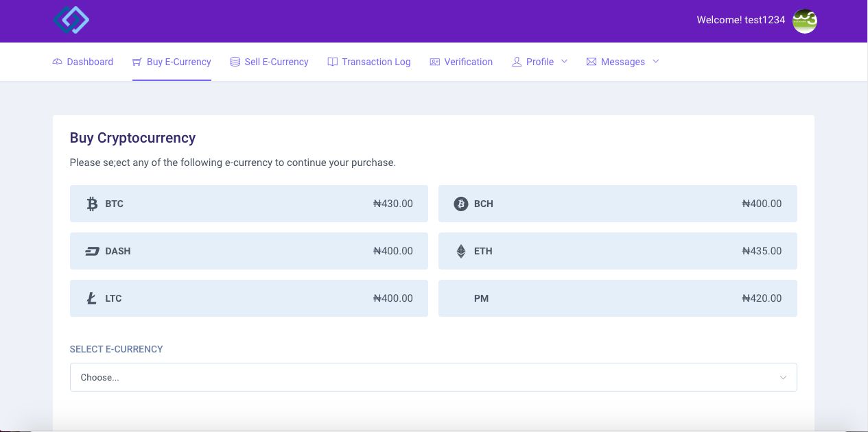
Task: Click the Bitcoin icon on BTC card
Action: pos(92,204)
